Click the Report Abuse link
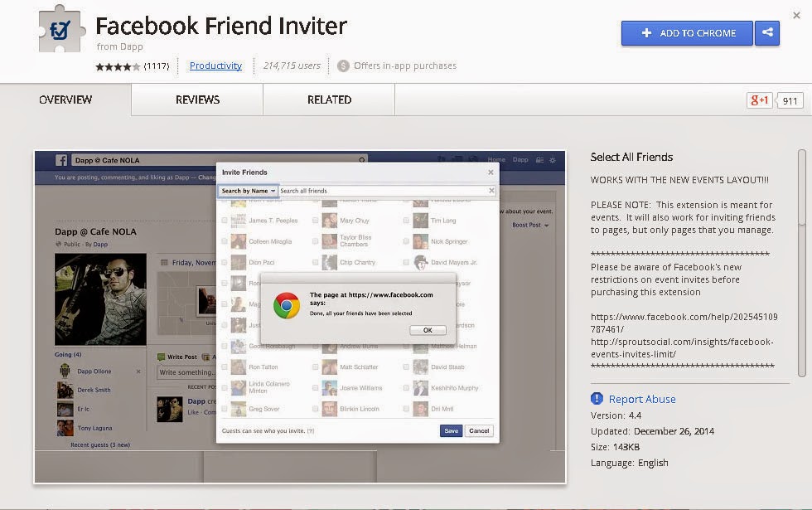Image resolution: width=812 pixels, height=510 pixels. pos(642,399)
